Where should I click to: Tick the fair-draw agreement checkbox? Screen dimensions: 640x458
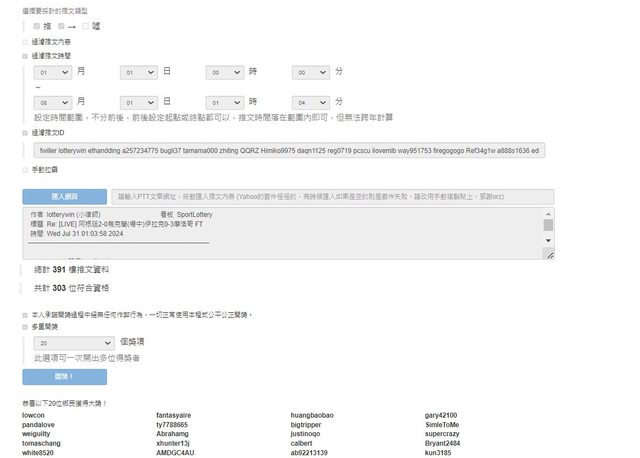[25, 314]
